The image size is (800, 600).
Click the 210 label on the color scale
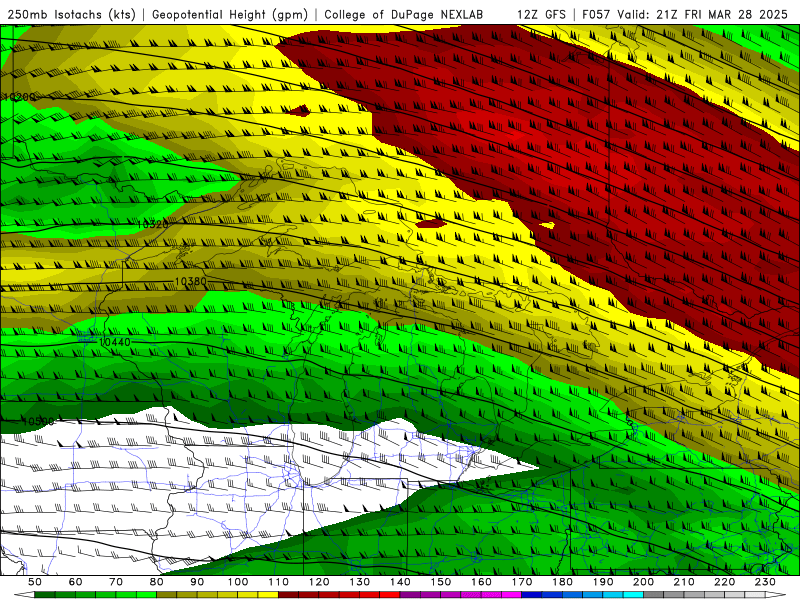[684, 582]
